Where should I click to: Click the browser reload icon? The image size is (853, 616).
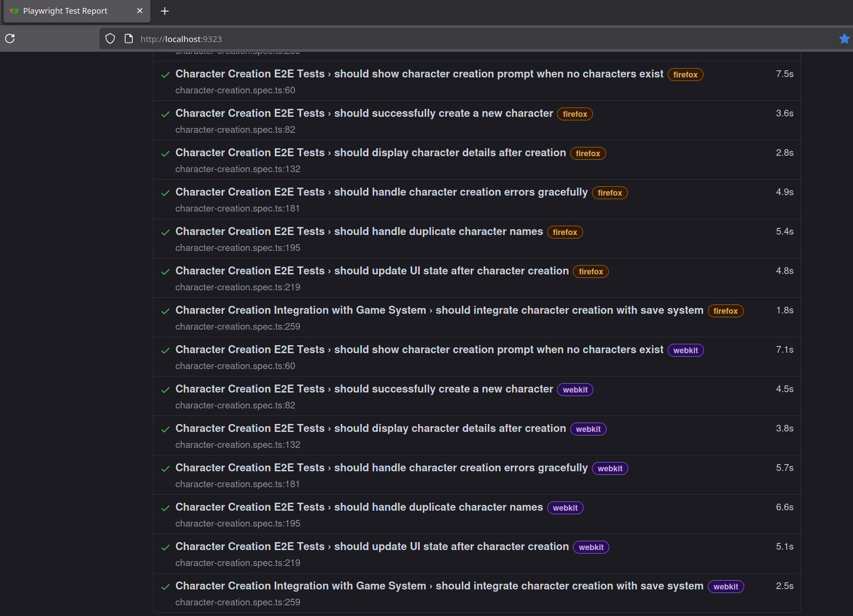tap(10, 38)
